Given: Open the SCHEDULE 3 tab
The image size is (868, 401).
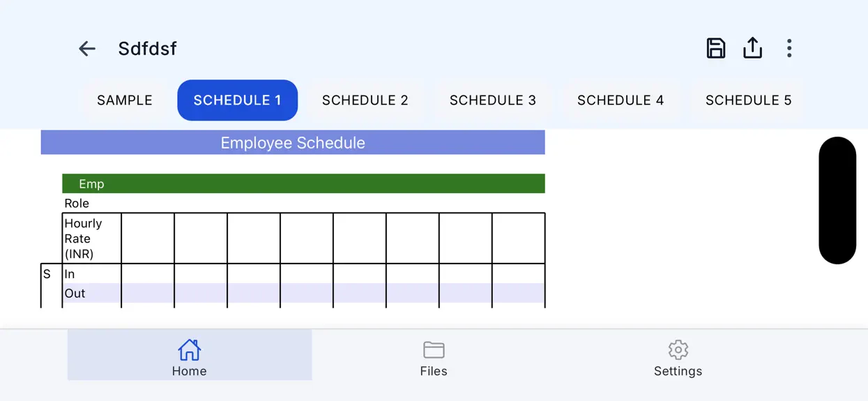Looking at the screenshot, I should pyautogui.click(x=493, y=100).
